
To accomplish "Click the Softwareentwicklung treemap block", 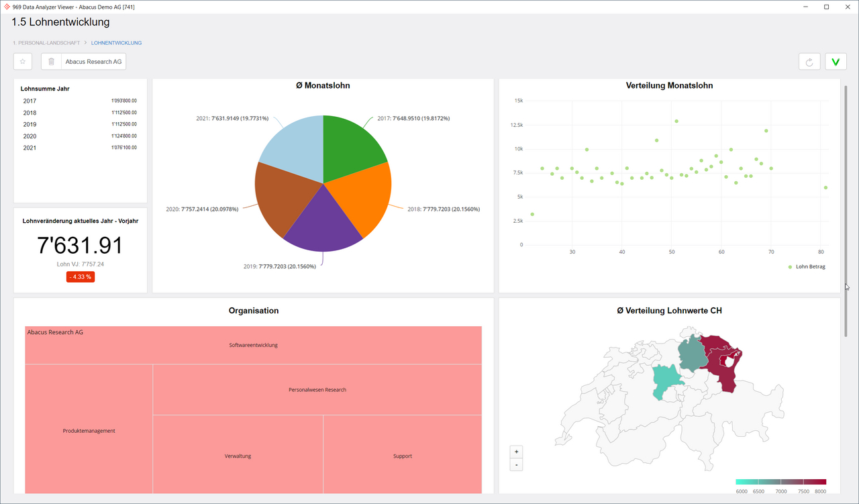I will click(x=253, y=345).
